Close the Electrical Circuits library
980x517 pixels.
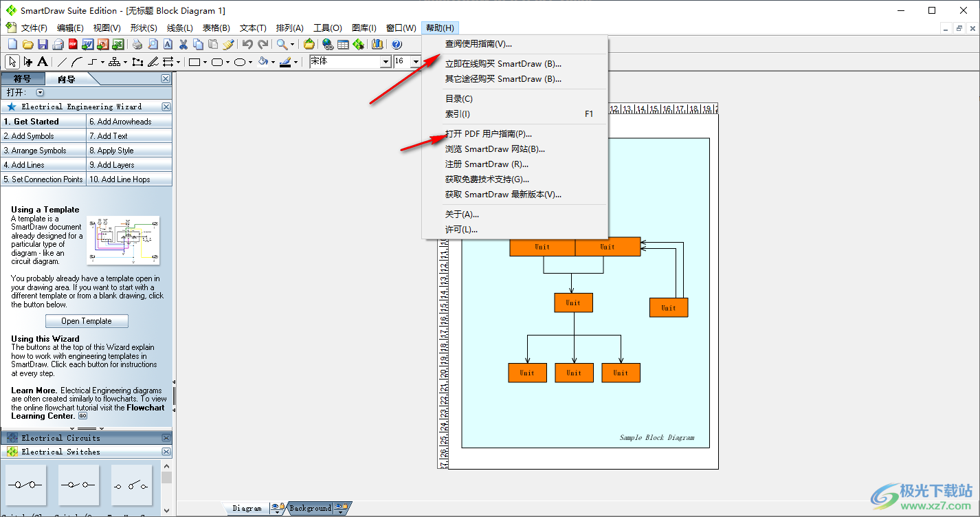(166, 438)
